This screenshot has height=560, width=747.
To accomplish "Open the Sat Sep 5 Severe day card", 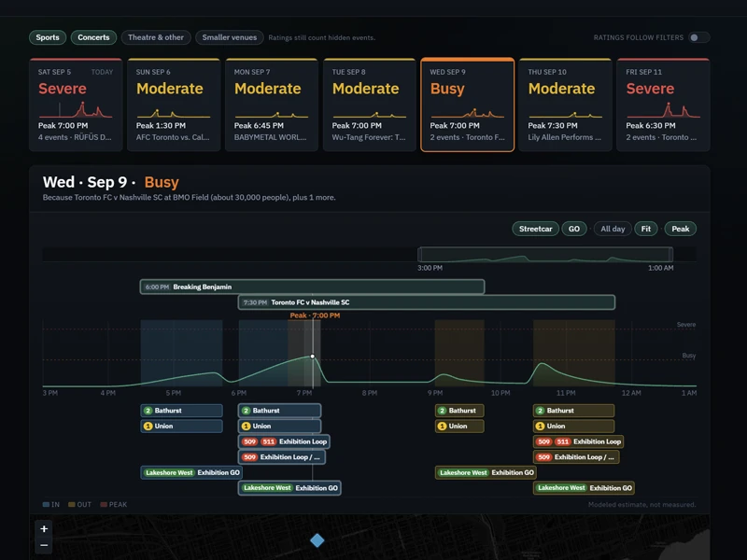I will (x=76, y=105).
